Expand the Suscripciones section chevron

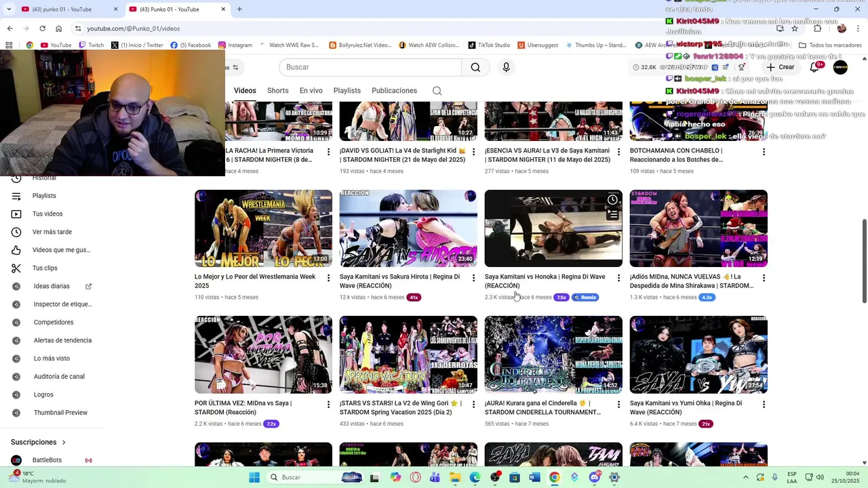click(x=64, y=443)
